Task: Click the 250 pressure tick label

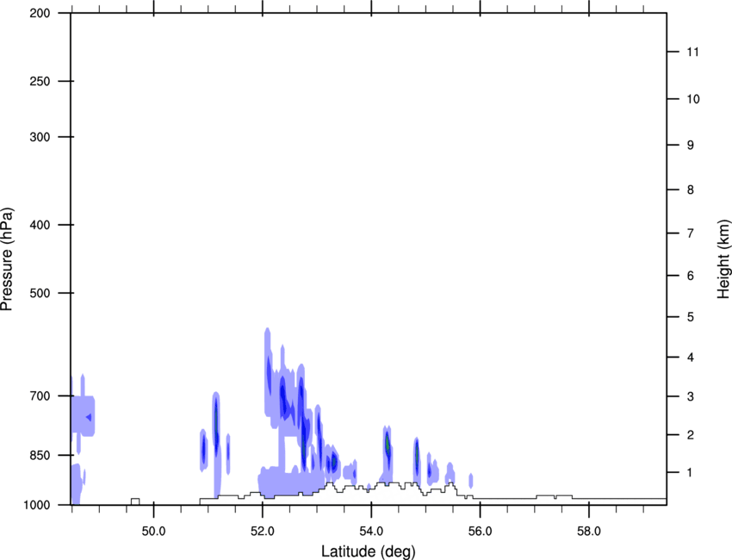Action: [40, 81]
